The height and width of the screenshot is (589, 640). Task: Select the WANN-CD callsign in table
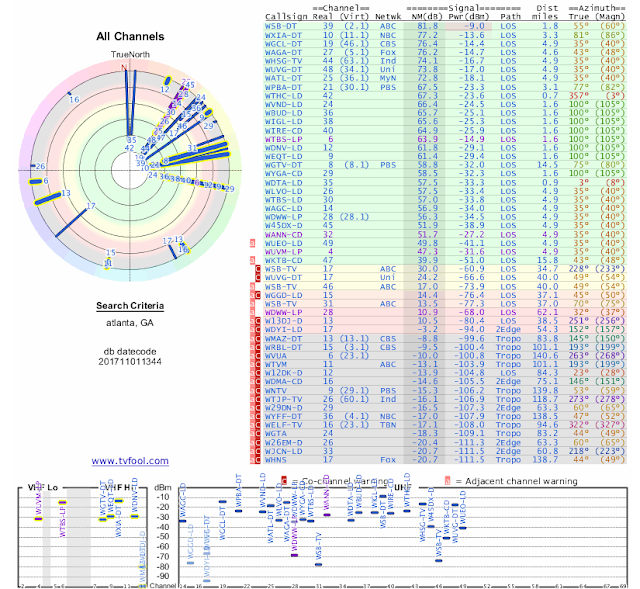click(283, 235)
